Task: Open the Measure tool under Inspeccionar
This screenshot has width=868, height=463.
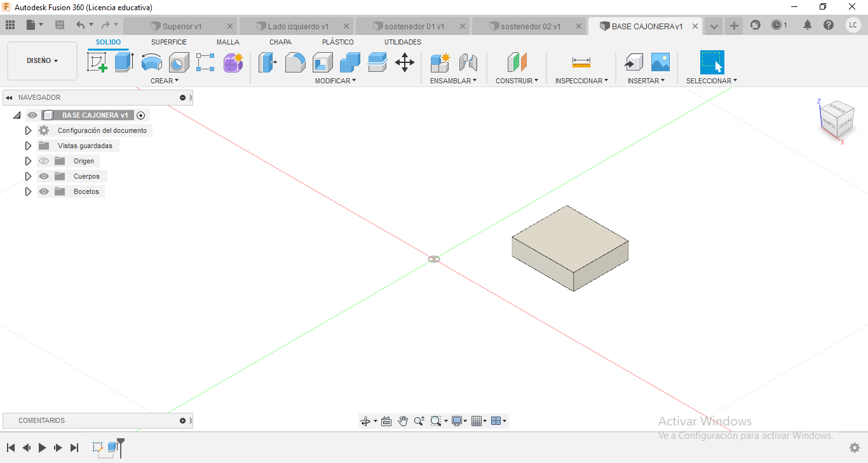Action: pyautogui.click(x=581, y=62)
